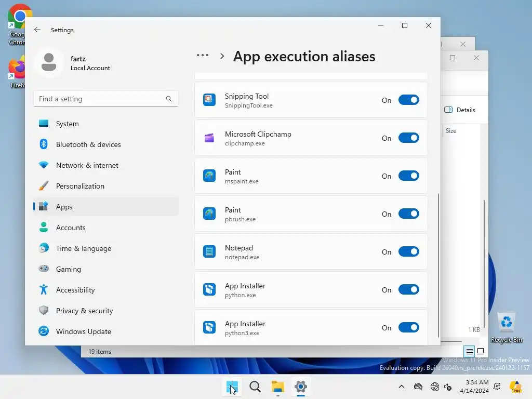The height and width of the screenshot is (399, 532).
Task: Click the network globe tray icon
Action: pos(434,387)
